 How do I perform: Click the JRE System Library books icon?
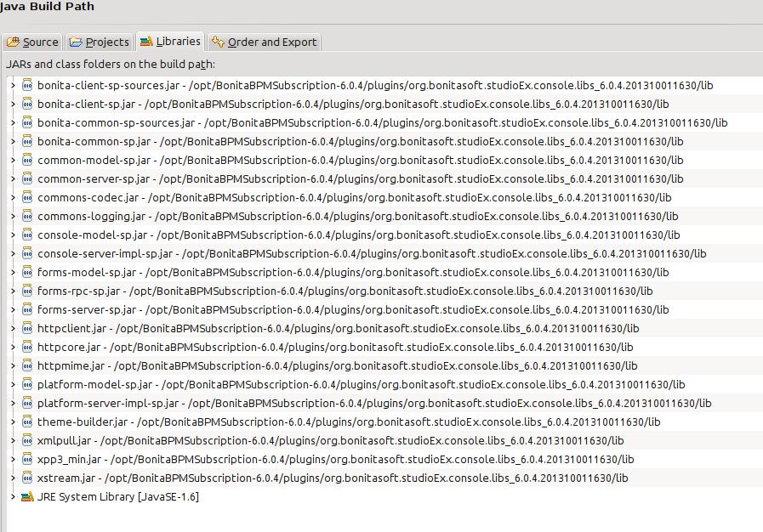27,496
